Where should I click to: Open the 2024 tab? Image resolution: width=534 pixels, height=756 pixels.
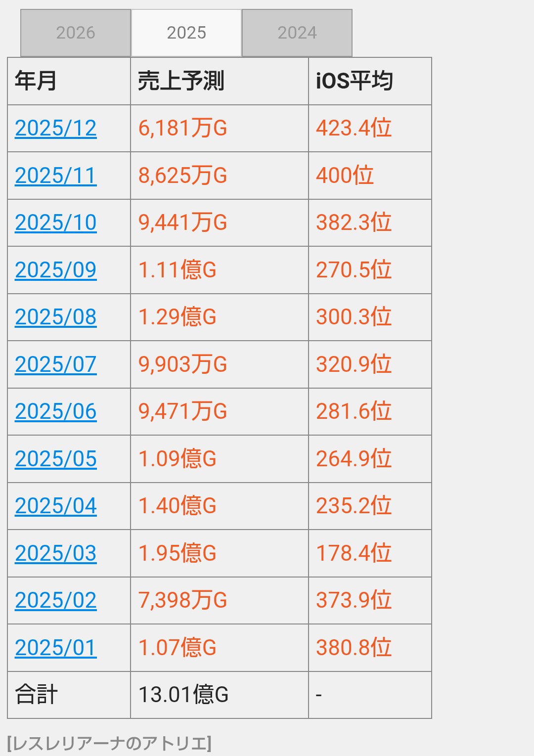point(297,33)
